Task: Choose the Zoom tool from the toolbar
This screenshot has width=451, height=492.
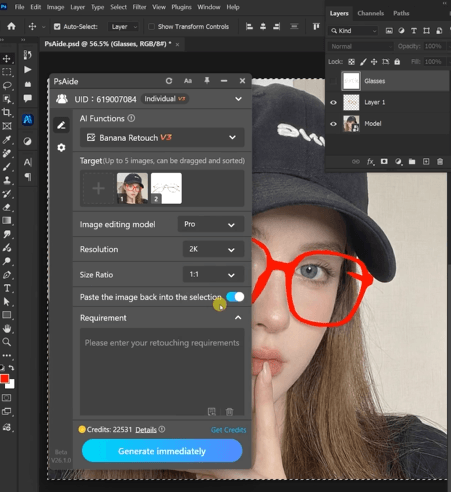Action: tap(7, 342)
